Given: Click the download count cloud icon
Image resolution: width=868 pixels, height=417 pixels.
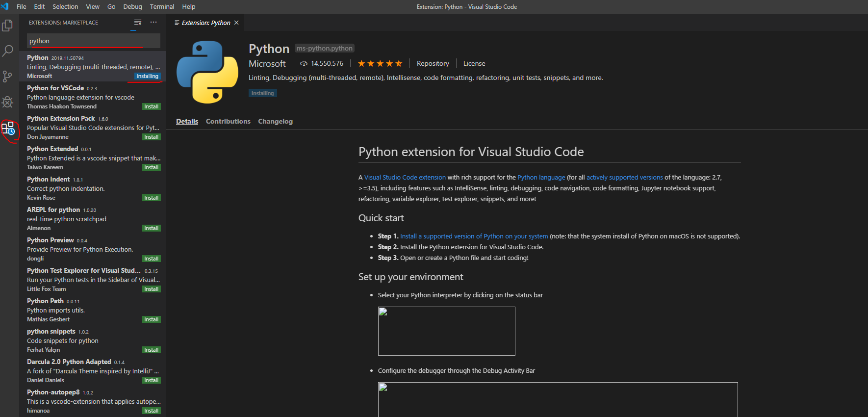Looking at the screenshot, I should click(x=304, y=63).
